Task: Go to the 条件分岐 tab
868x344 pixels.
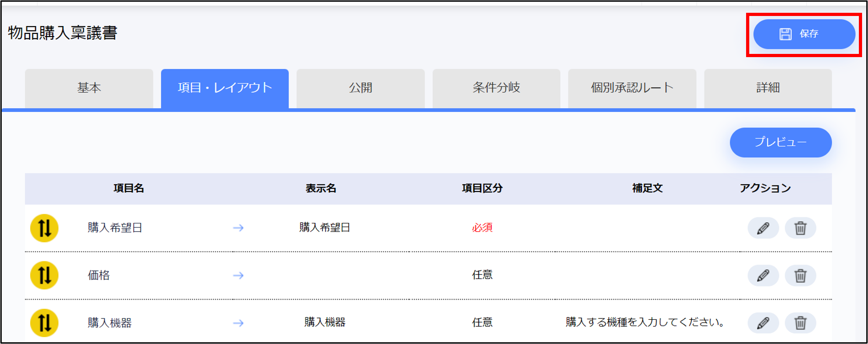Action: [496, 88]
